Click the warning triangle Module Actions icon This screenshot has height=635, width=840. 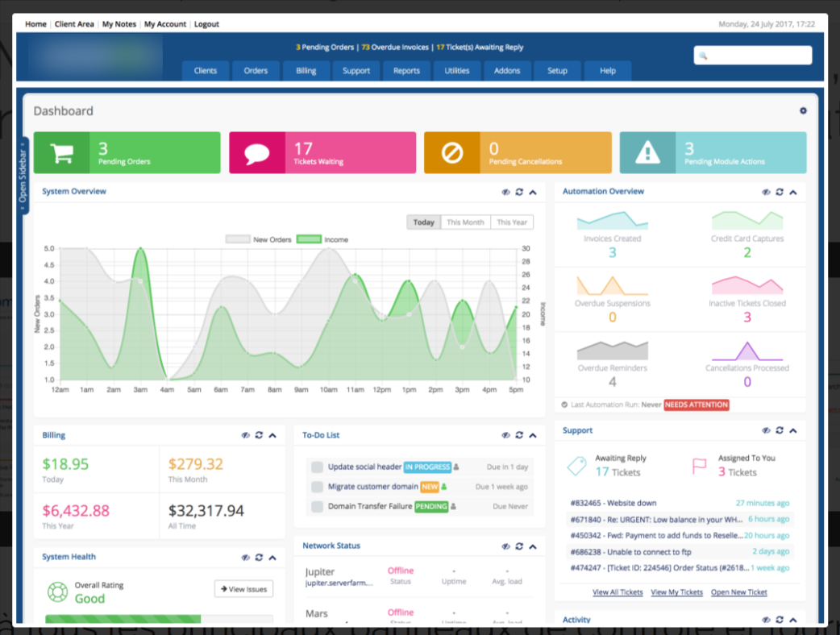647,152
